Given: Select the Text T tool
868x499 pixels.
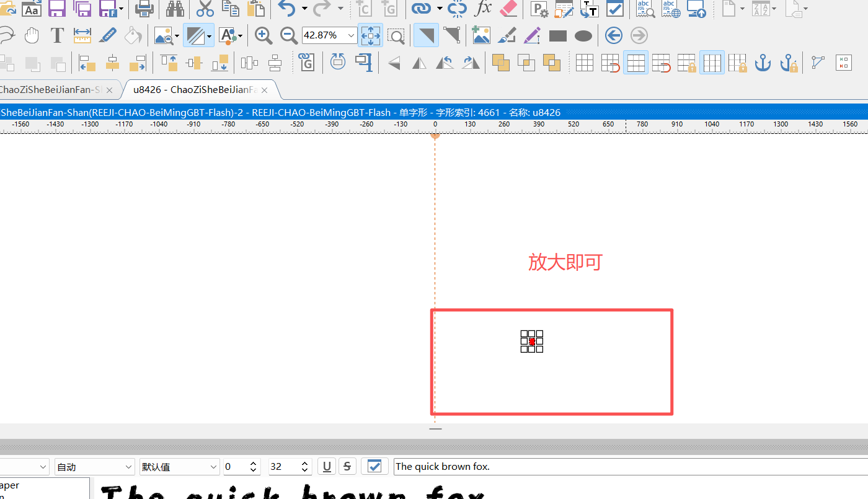Looking at the screenshot, I should [x=57, y=35].
